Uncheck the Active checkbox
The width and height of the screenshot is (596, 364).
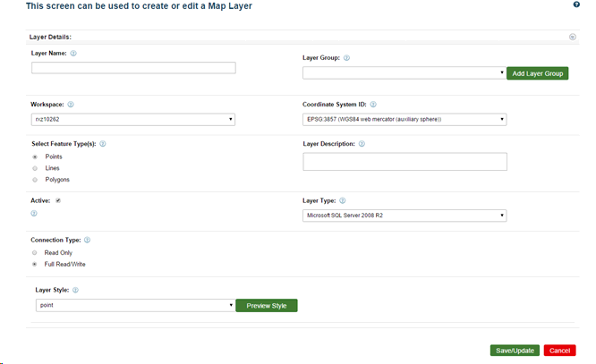[x=57, y=201]
